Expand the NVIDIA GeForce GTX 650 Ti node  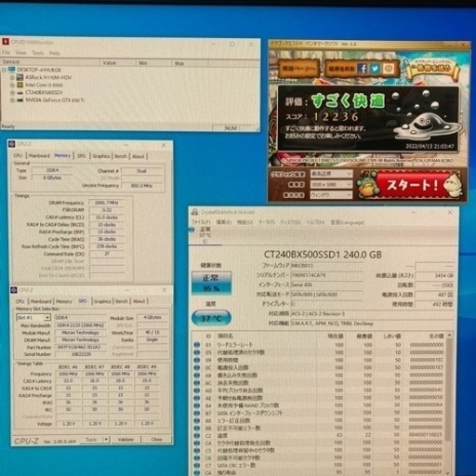pyautogui.click(x=12, y=100)
